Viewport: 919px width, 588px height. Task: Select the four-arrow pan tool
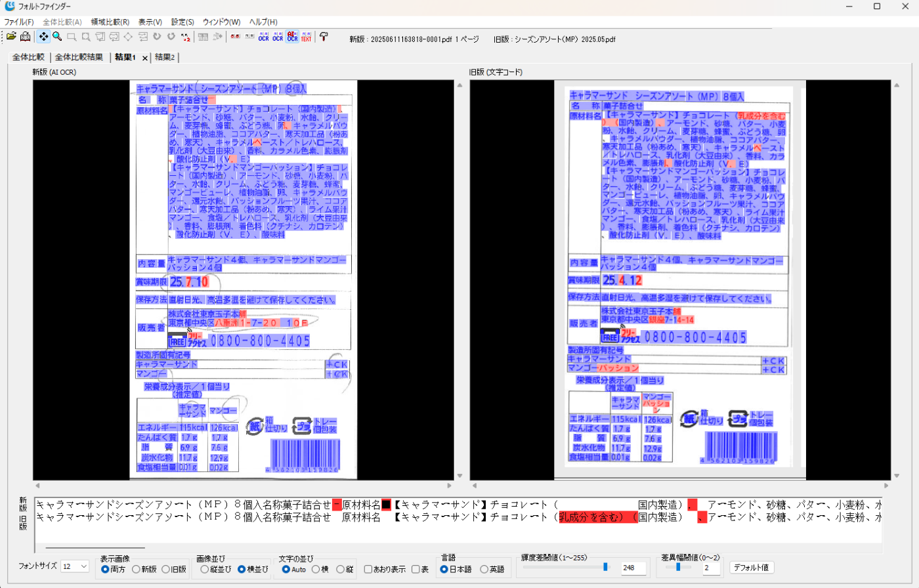coord(43,37)
